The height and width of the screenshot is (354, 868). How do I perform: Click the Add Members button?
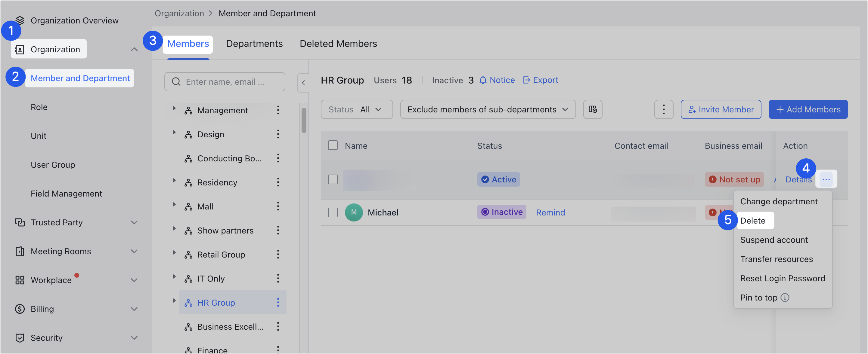pyautogui.click(x=808, y=109)
